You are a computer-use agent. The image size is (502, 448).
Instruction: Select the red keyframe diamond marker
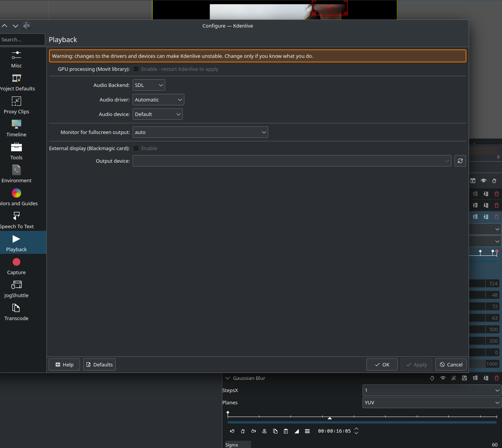tap(497, 251)
